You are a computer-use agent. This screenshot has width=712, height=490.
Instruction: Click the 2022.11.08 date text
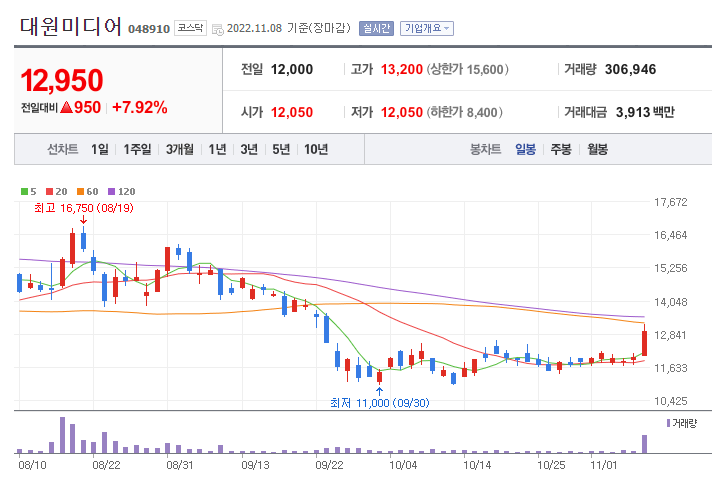(254, 28)
